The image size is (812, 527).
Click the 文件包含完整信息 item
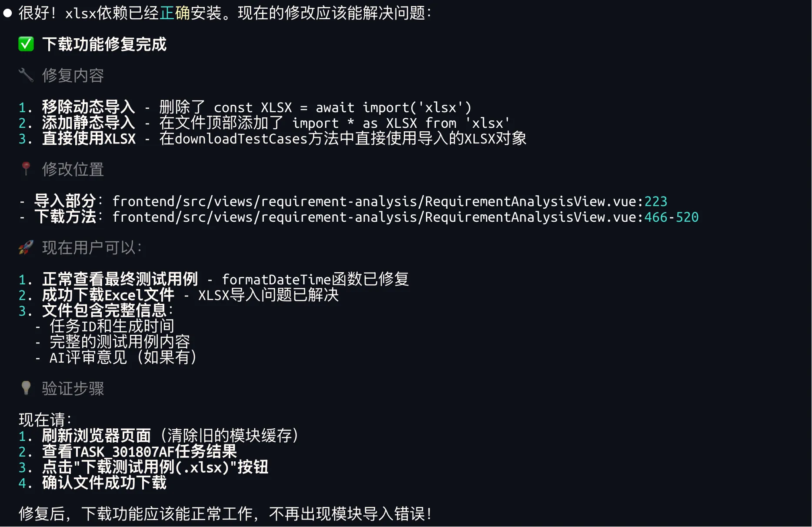pyautogui.click(x=105, y=310)
